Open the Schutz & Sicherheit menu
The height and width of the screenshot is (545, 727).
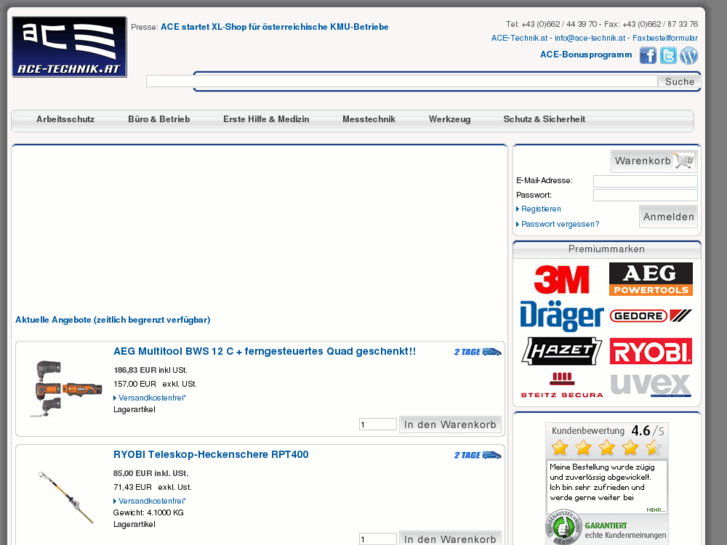point(544,119)
